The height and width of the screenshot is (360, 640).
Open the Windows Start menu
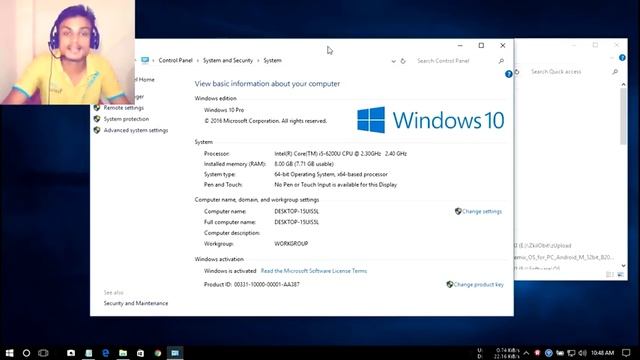click(9, 353)
